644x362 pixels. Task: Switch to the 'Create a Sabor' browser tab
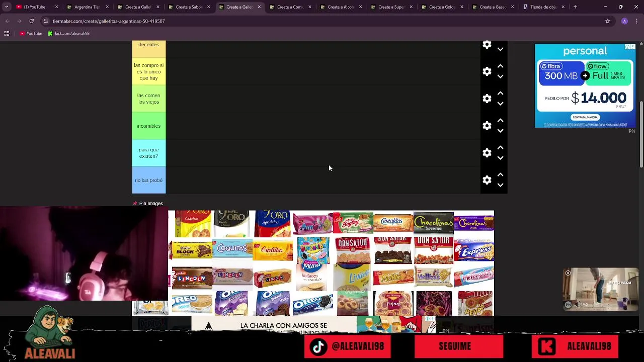click(x=189, y=7)
